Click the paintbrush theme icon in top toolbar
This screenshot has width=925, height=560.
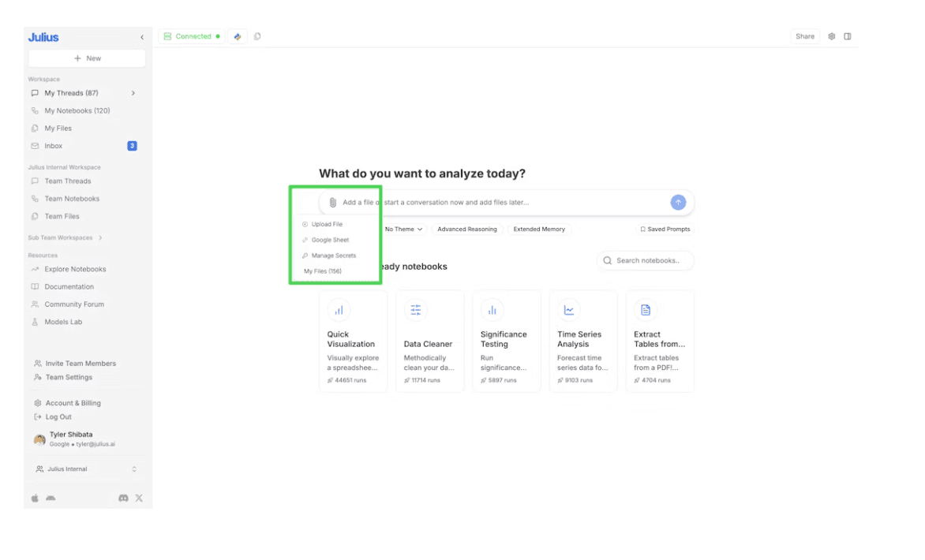coord(238,35)
